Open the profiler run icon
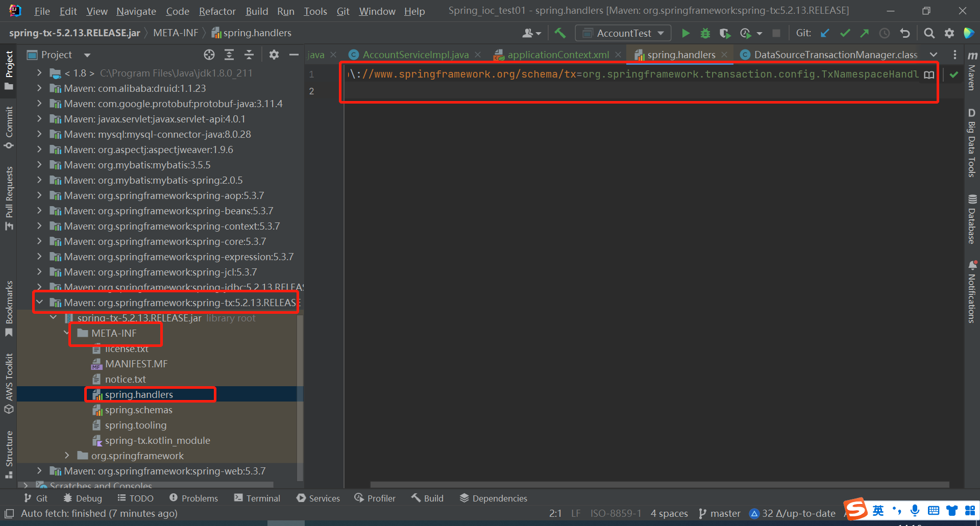This screenshot has width=980, height=526. pyautogui.click(x=746, y=33)
